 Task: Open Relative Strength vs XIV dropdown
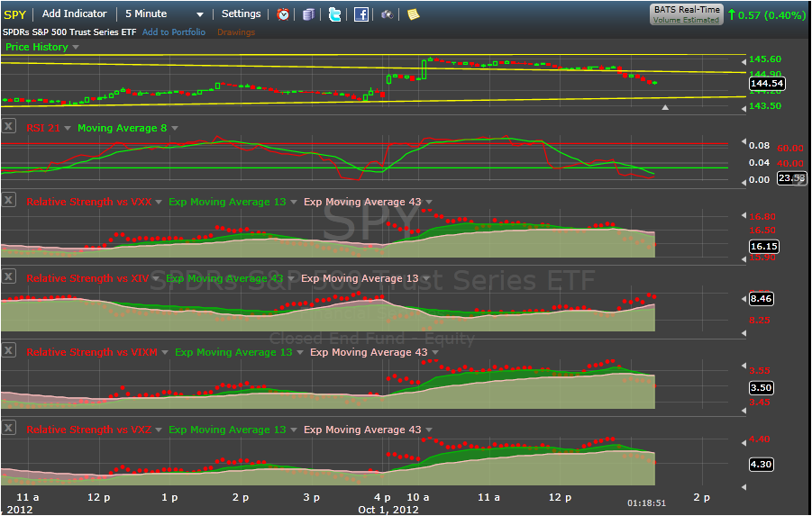(x=156, y=279)
